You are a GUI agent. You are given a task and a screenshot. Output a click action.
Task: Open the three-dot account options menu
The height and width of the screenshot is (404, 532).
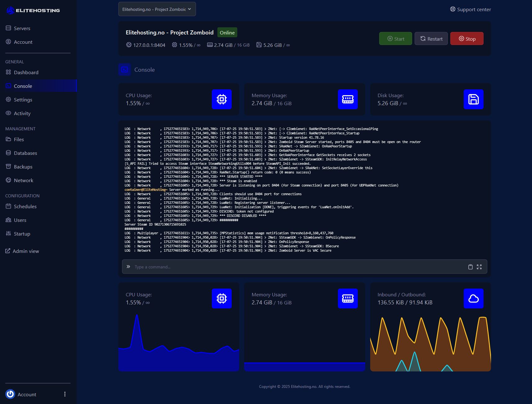(x=65, y=394)
